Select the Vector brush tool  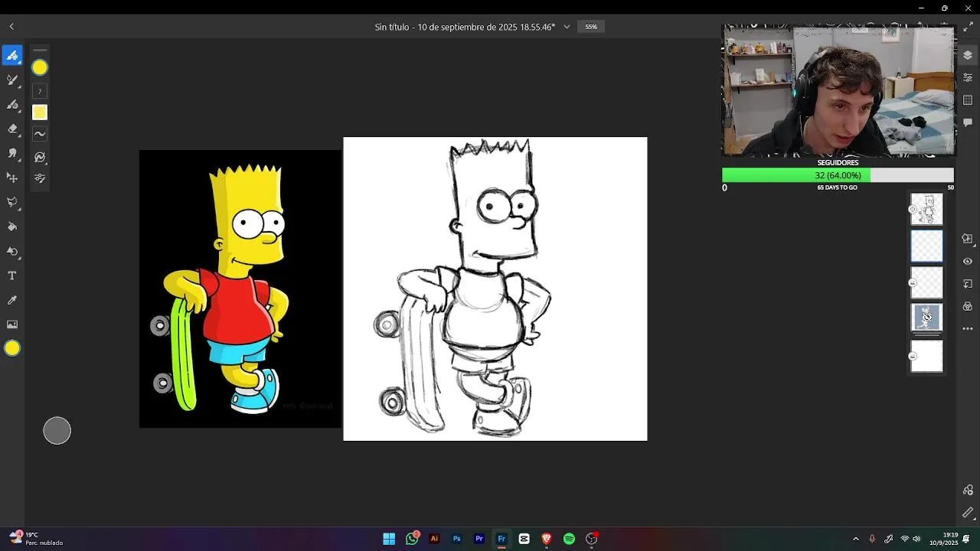(x=12, y=104)
